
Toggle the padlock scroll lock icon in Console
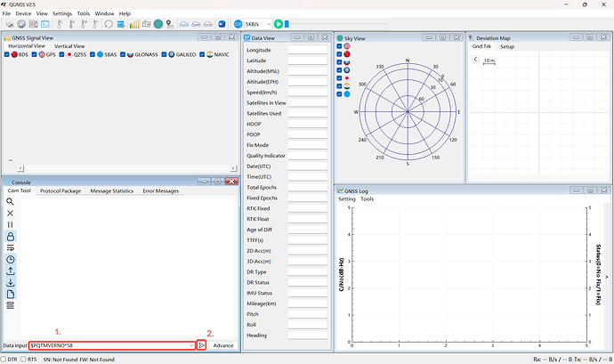(10, 236)
